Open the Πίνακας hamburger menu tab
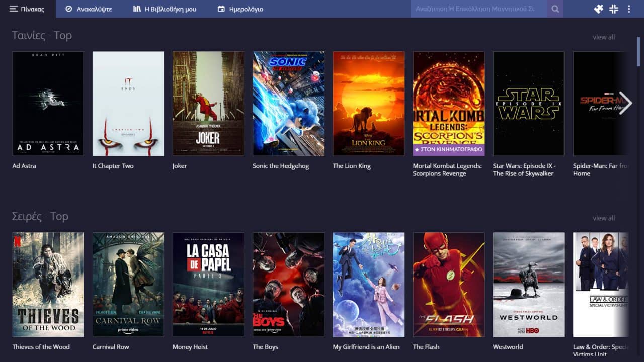Viewport: 644px width, 362px height. coord(27,9)
